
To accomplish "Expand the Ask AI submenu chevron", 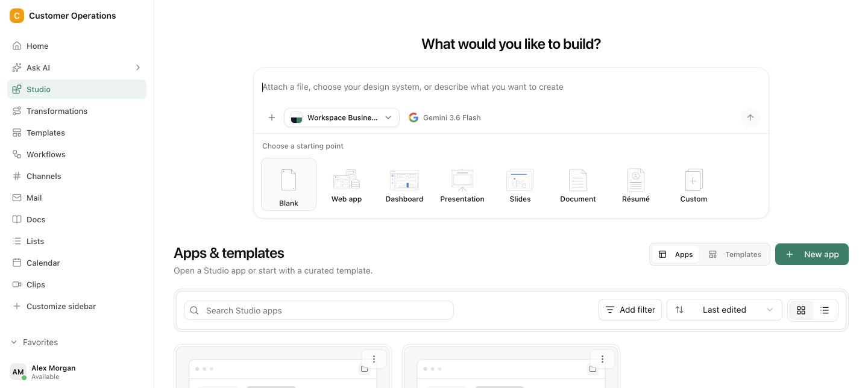I will coord(138,67).
